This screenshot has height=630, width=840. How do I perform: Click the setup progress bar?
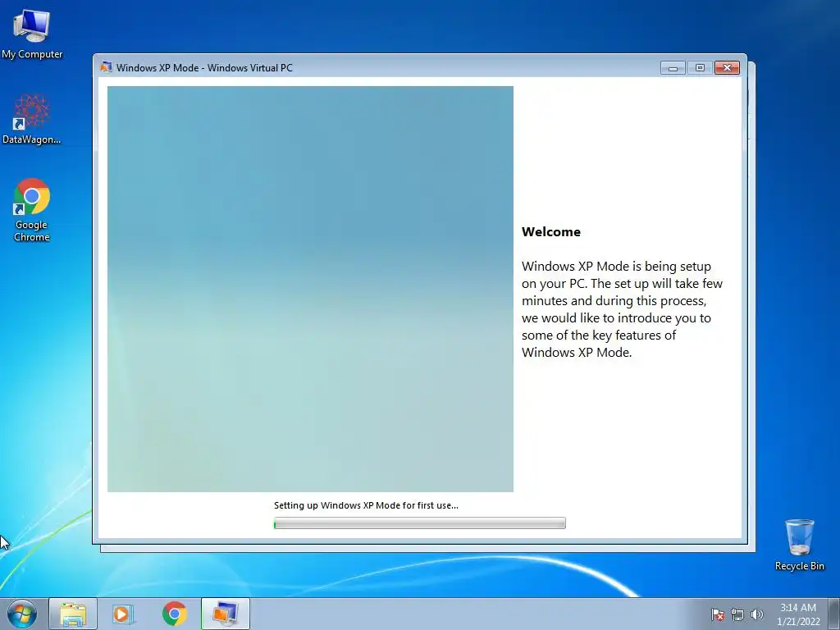click(x=419, y=523)
